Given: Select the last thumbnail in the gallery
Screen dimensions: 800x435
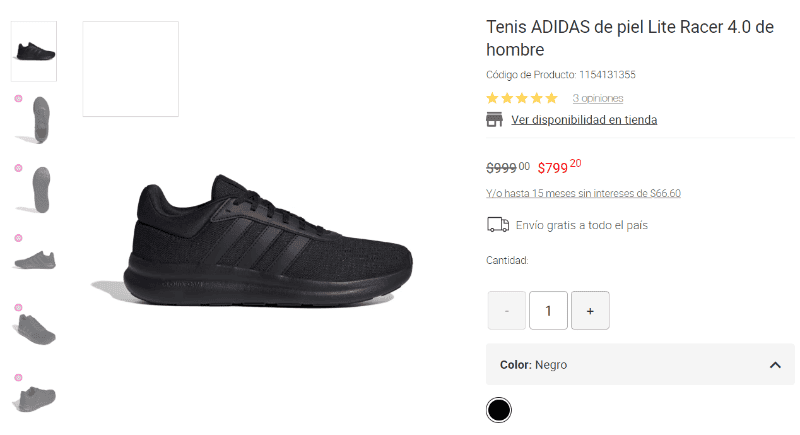Looking at the screenshot, I should 35,397.
